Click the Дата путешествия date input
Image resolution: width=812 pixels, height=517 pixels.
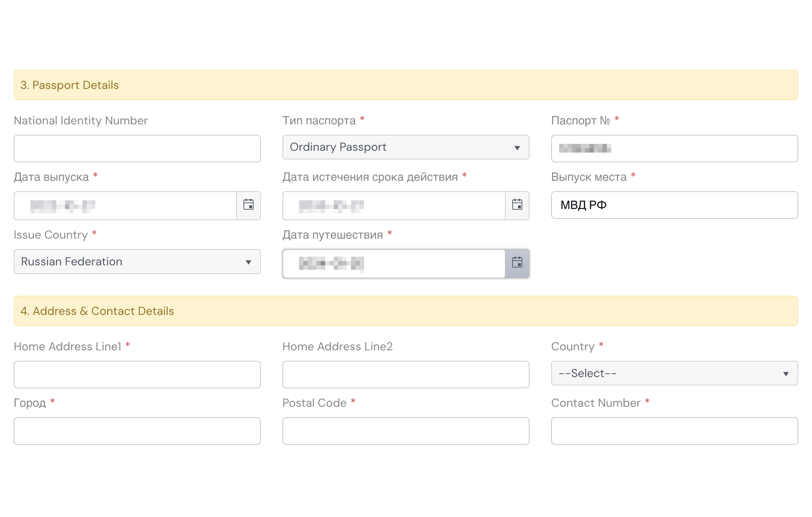coord(394,264)
